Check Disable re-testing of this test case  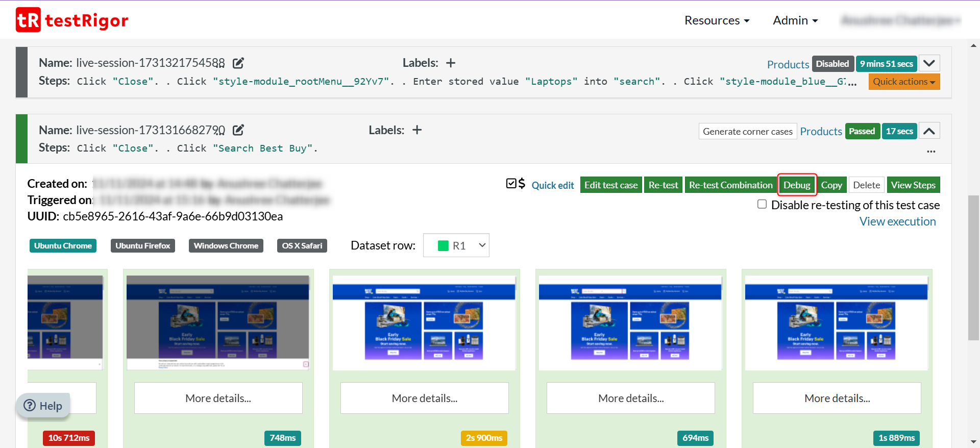[762, 205]
